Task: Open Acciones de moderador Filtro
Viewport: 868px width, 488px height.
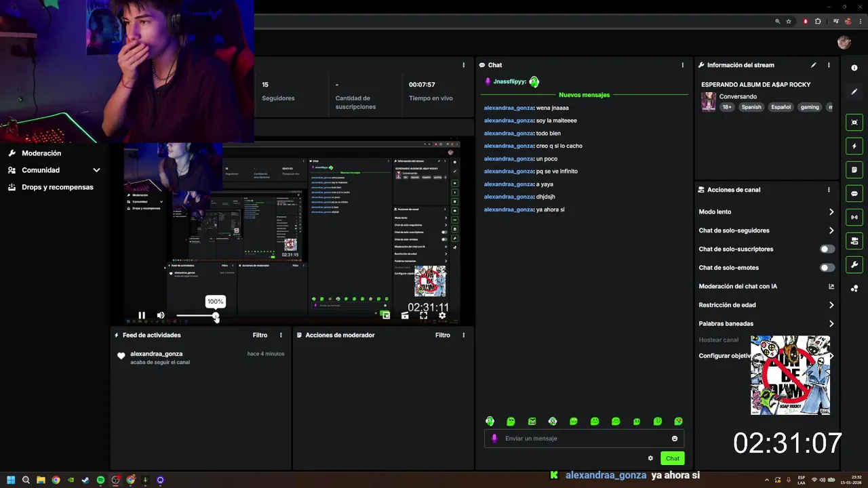Action: click(x=443, y=335)
